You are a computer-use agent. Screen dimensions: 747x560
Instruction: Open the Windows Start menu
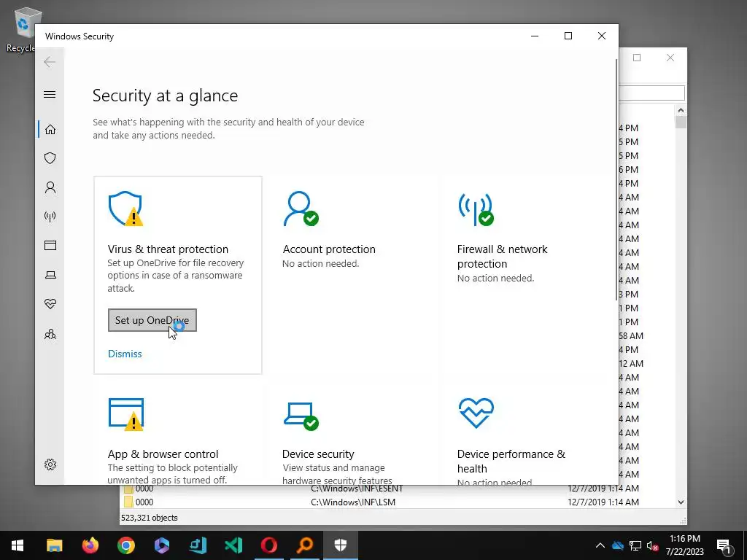(x=18, y=545)
